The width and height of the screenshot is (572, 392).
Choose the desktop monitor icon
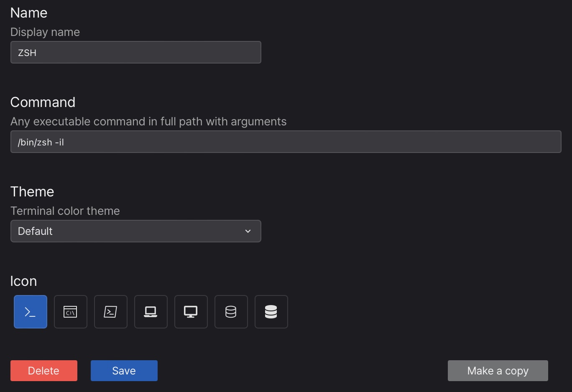(191, 312)
